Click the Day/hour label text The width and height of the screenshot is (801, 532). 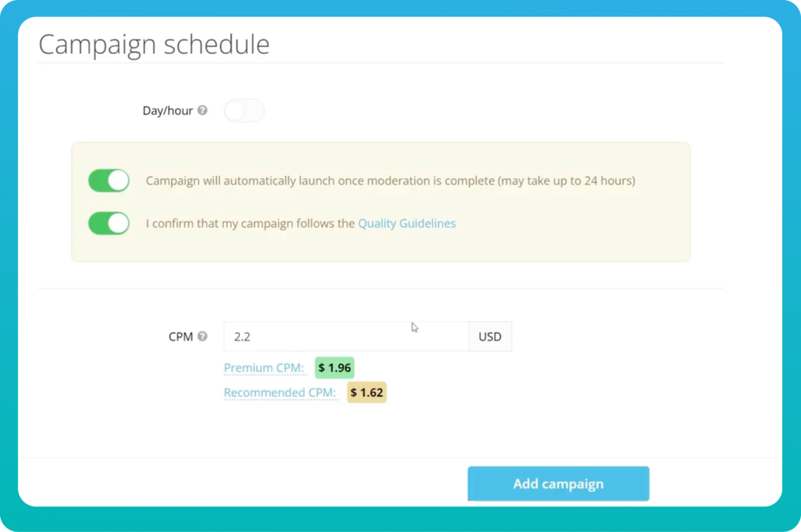(x=167, y=111)
